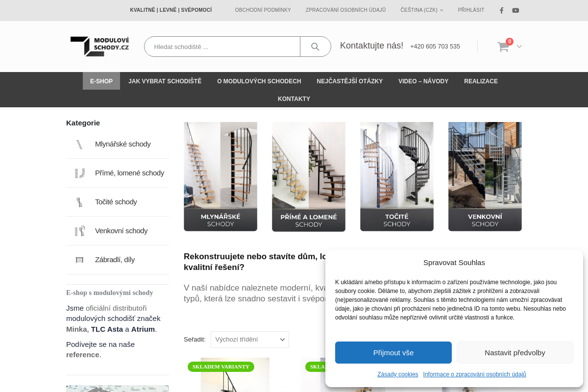Open Nejčastější otázky menu item
This screenshot has width=588, height=392.
(x=350, y=81)
